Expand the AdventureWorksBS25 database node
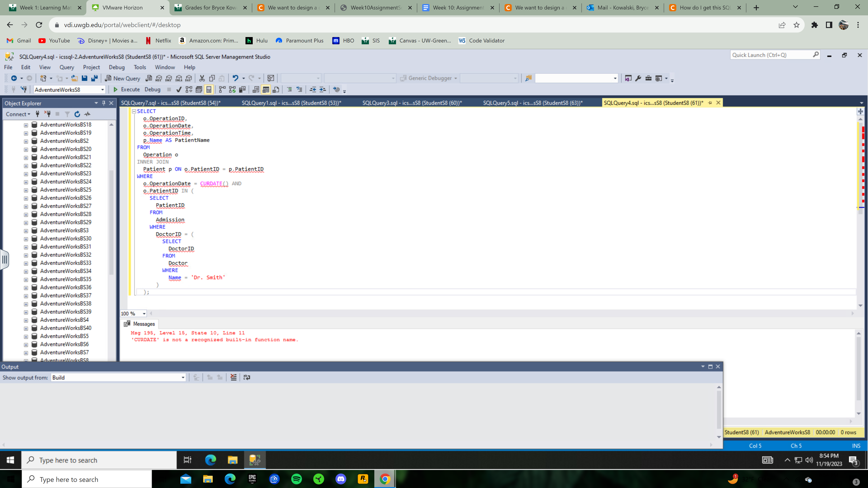 pyautogui.click(x=26, y=190)
